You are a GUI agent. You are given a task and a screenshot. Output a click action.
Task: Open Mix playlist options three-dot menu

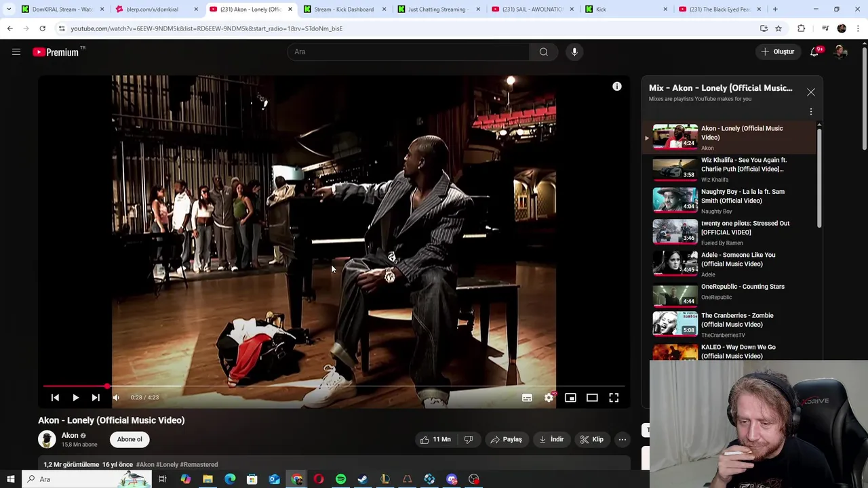coord(811,112)
